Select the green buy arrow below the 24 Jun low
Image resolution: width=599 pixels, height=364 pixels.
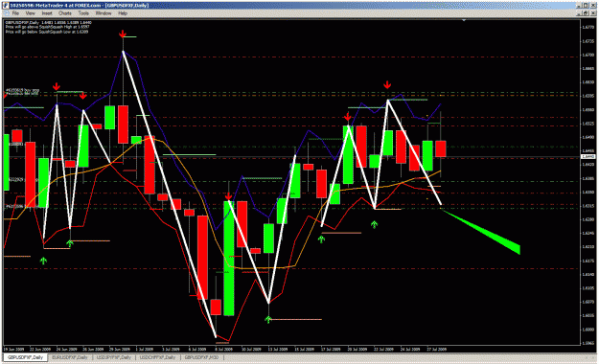(70, 243)
